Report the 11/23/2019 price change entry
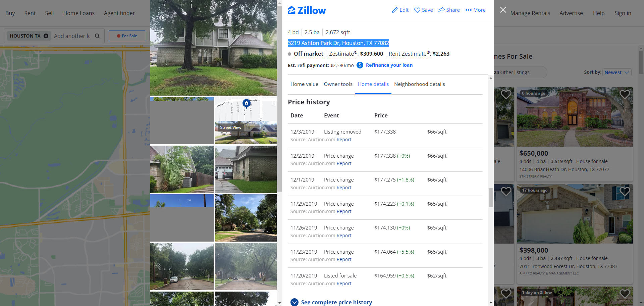644x306 pixels. [344, 259]
